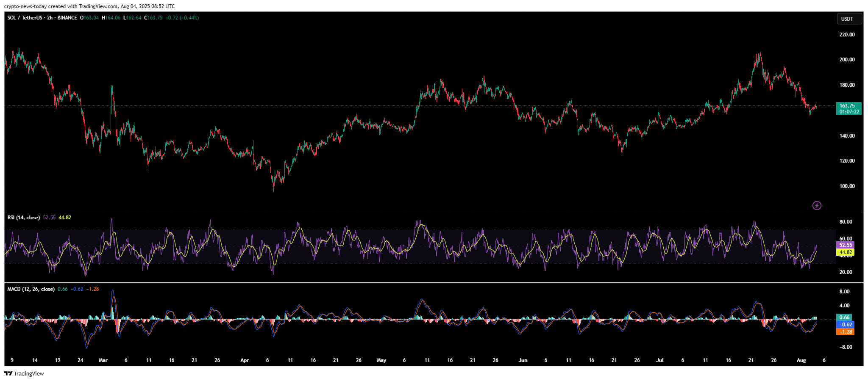
Task: Click the 200.00 level on price axis
Action: [x=847, y=60]
